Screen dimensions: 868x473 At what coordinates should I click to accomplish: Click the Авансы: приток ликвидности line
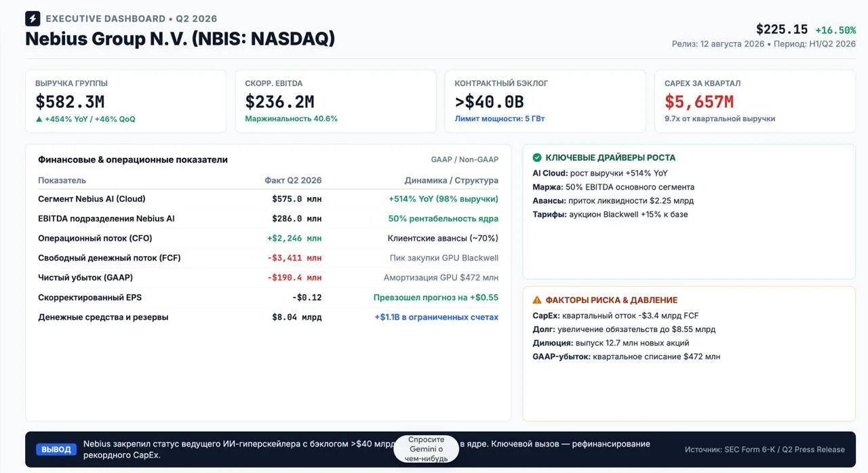(x=613, y=201)
